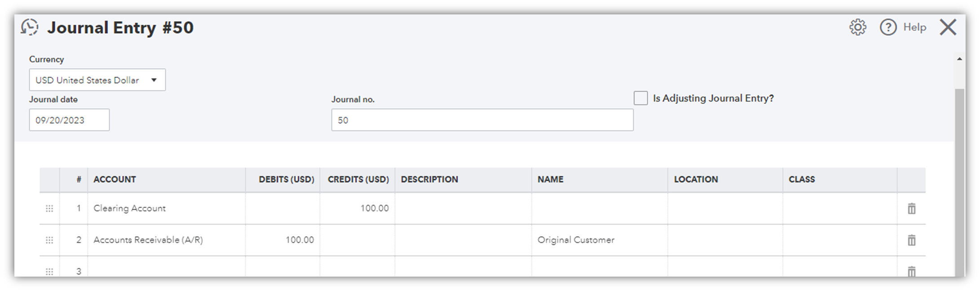
Task: Open the recent transactions history icon
Action: pyautogui.click(x=30, y=27)
